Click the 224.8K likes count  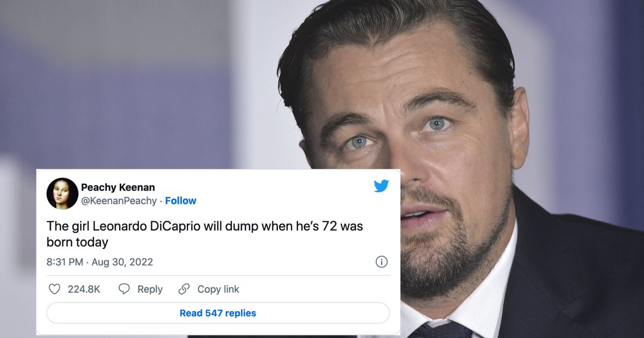tap(84, 289)
